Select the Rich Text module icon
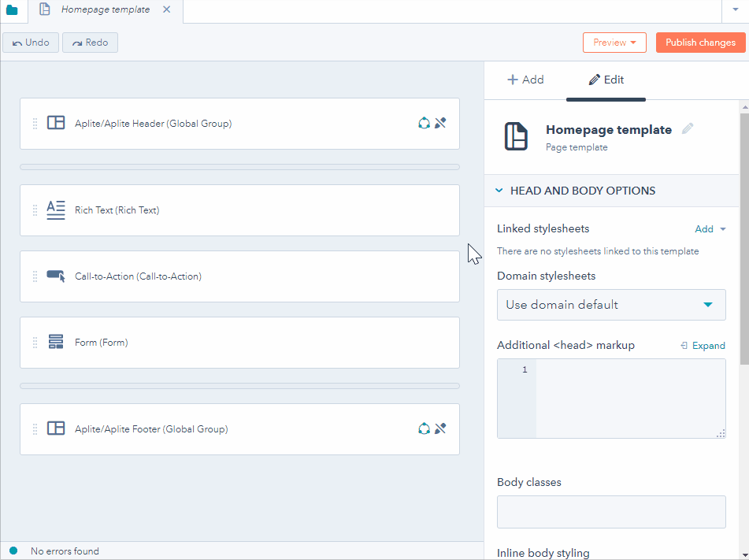Screen dimensions: 749x560 56,210
